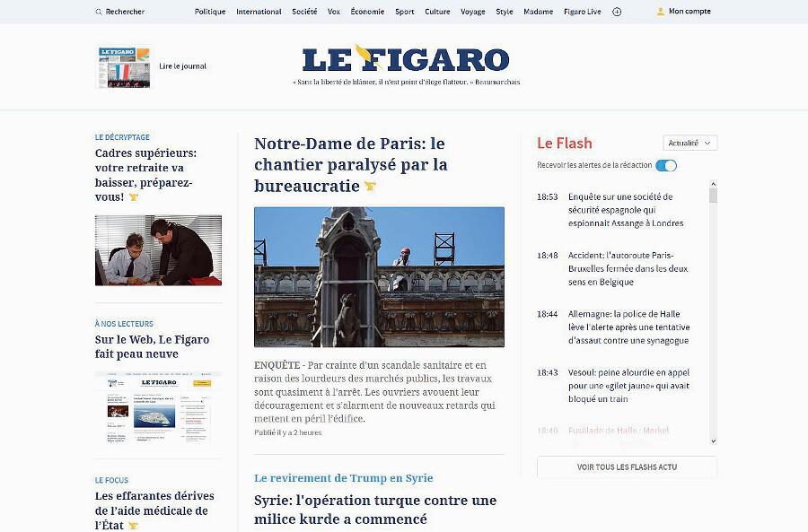Click premium icon after Notre-Dame headline
Screen dimensions: 808x532
370,186
